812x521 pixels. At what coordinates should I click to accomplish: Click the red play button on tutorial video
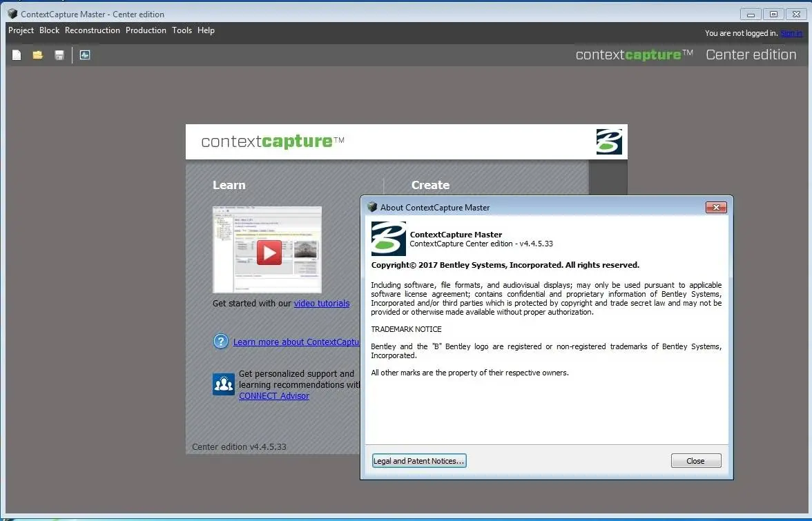point(269,253)
